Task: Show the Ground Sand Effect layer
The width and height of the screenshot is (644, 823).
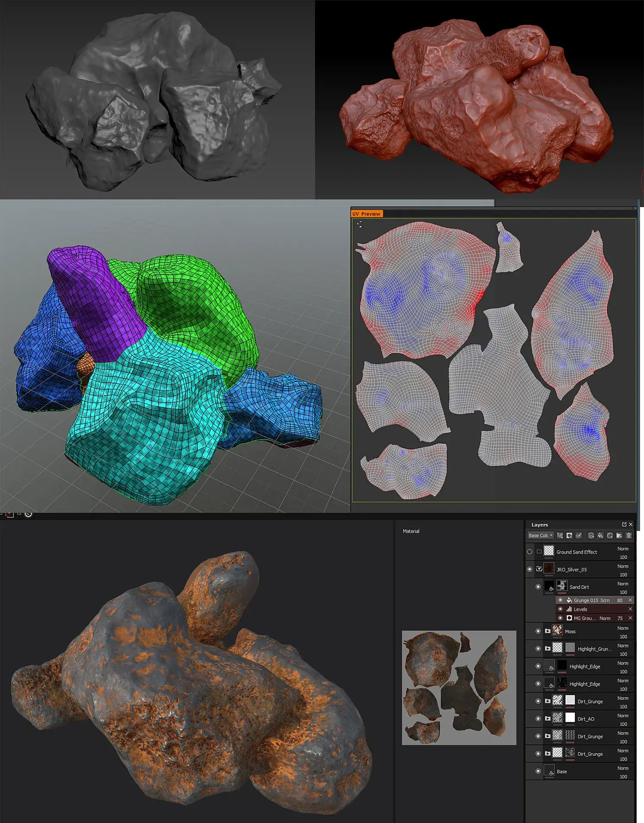Action: (x=530, y=552)
